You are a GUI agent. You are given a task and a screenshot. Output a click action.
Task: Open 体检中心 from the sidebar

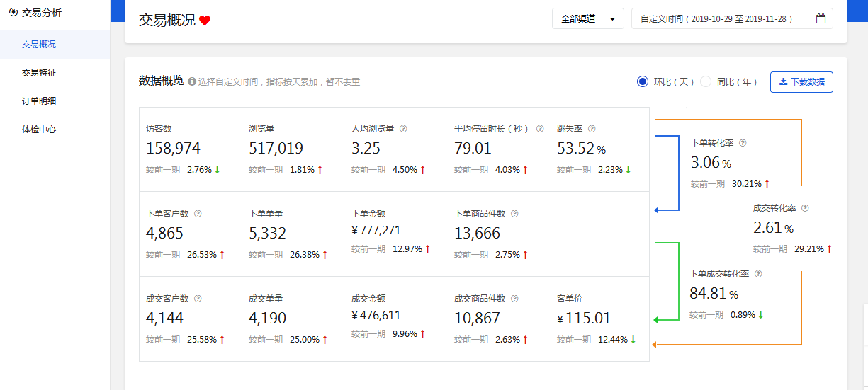[x=39, y=130]
